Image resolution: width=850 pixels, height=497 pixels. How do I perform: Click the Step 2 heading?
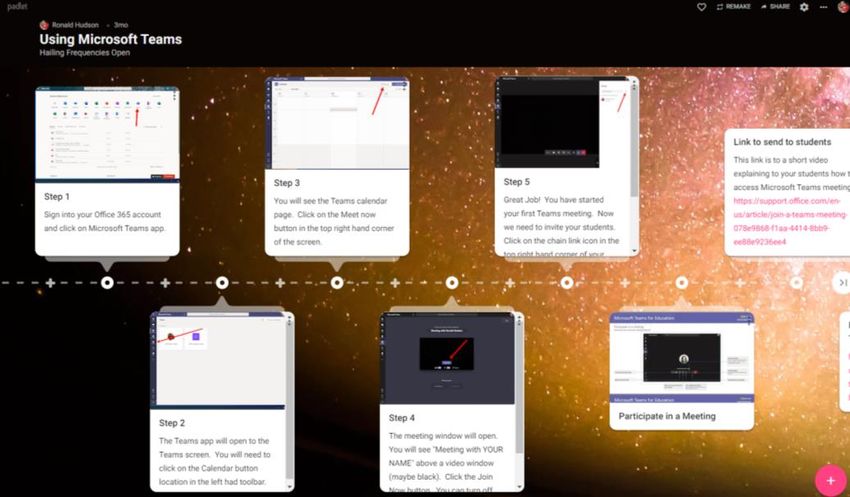(x=172, y=423)
